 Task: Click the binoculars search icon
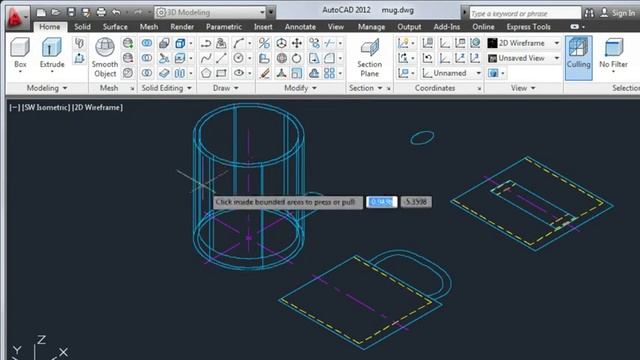point(589,13)
